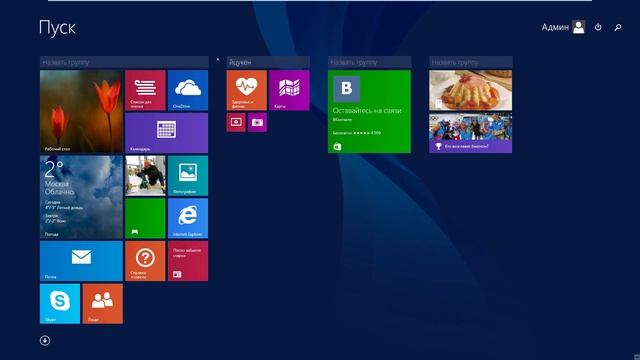
Task: Open the Photos tile
Action: [188, 176]
